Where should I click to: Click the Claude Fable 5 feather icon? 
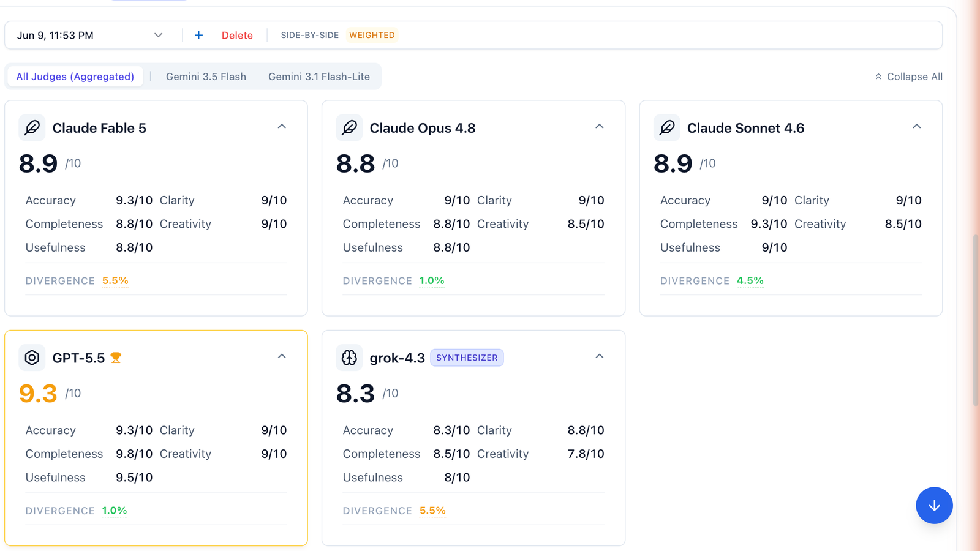32,128
